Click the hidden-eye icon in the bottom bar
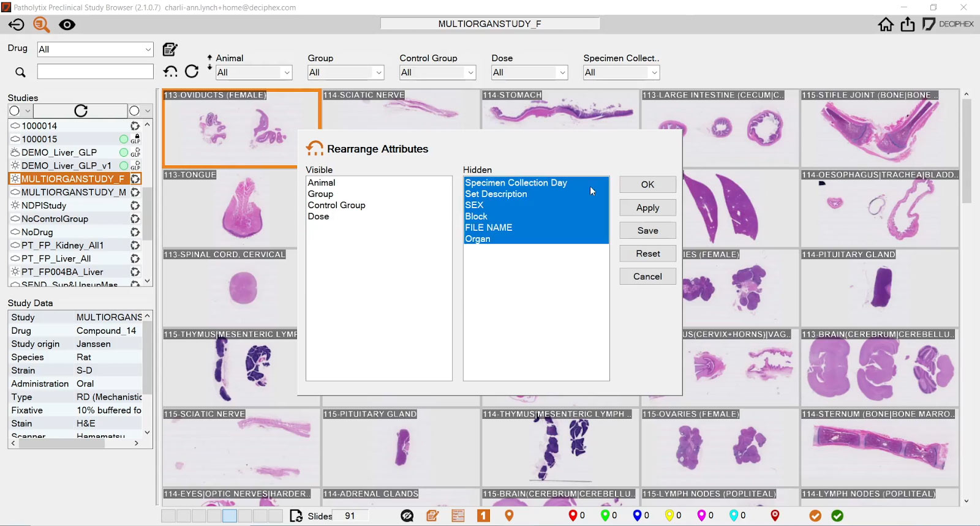The image size is (980, 526). pos(407,516)
